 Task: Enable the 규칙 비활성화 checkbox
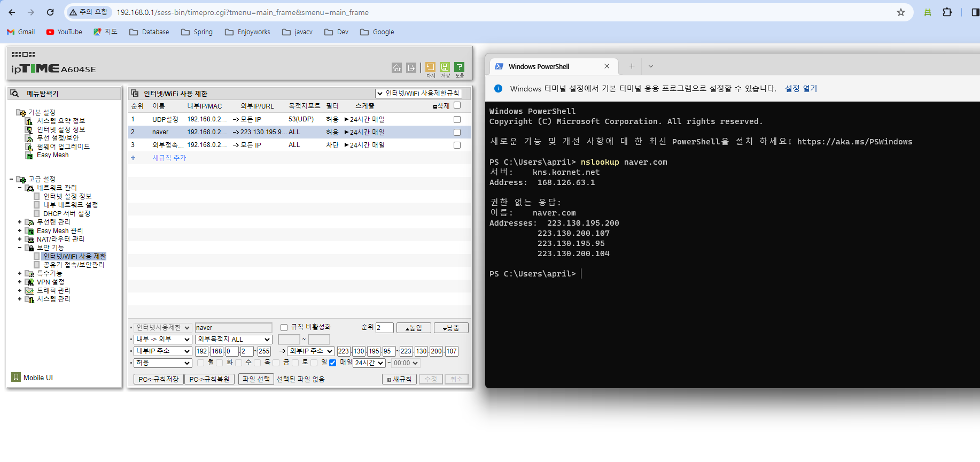click(284, 327)
